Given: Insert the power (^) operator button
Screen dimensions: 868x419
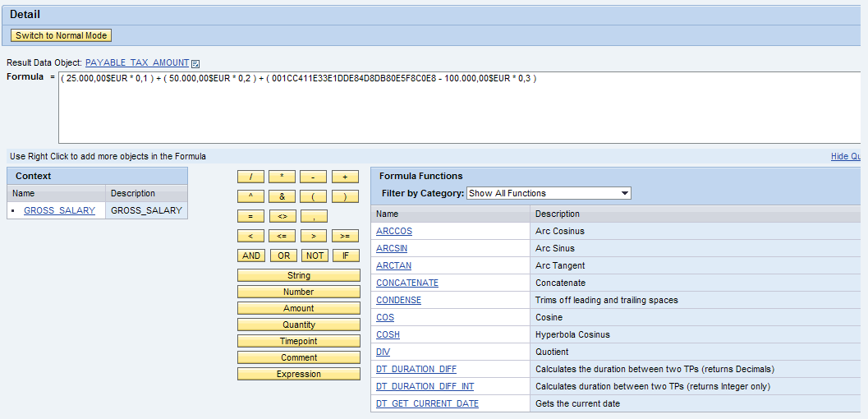Looking at the screenshot, I should pyautogui.click(x=250, y=196).
